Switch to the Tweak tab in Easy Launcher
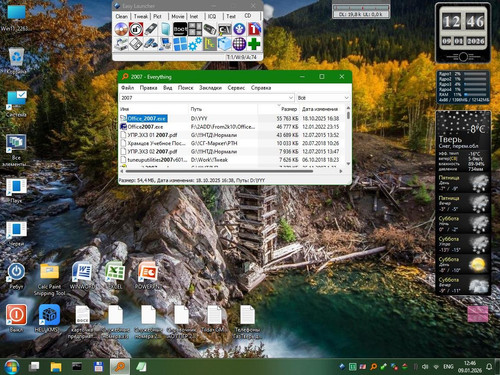This screenshot has height=375, width=500. click(141, 16)
